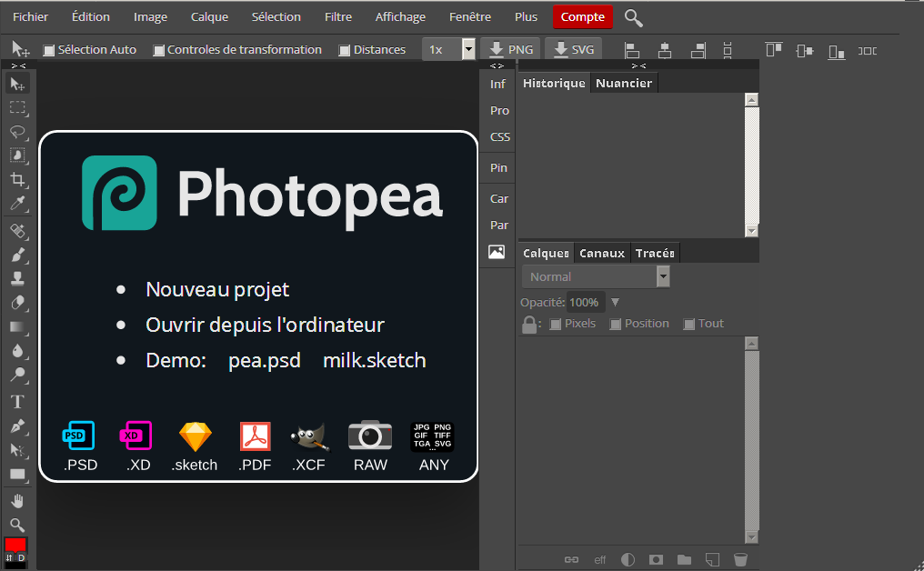Click the distribute horizontally icon

[868, 51]
